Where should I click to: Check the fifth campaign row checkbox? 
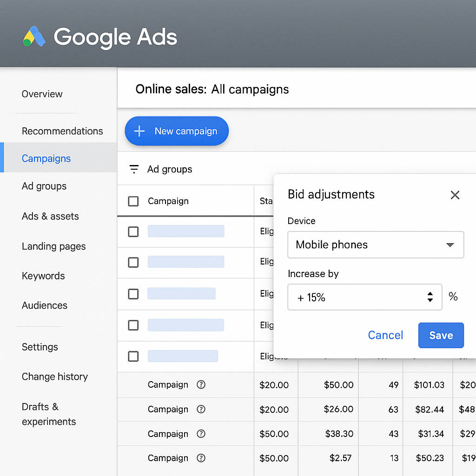133,356
